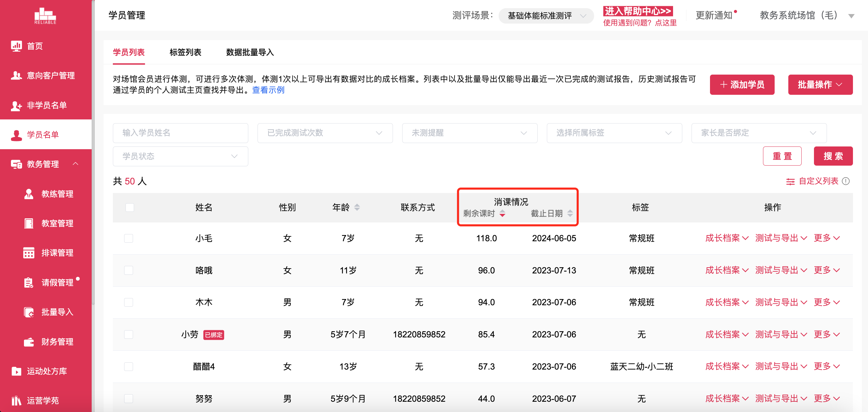
Task: Click the info icon beside 自定义列表
Action: 846,181
